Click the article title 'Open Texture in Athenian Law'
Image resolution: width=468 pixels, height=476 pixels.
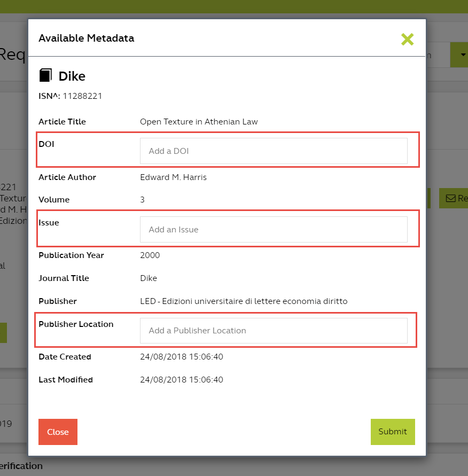point(199,122)
